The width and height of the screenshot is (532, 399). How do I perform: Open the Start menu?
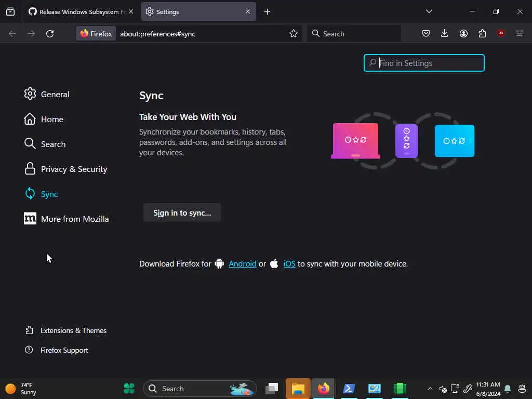129,389
